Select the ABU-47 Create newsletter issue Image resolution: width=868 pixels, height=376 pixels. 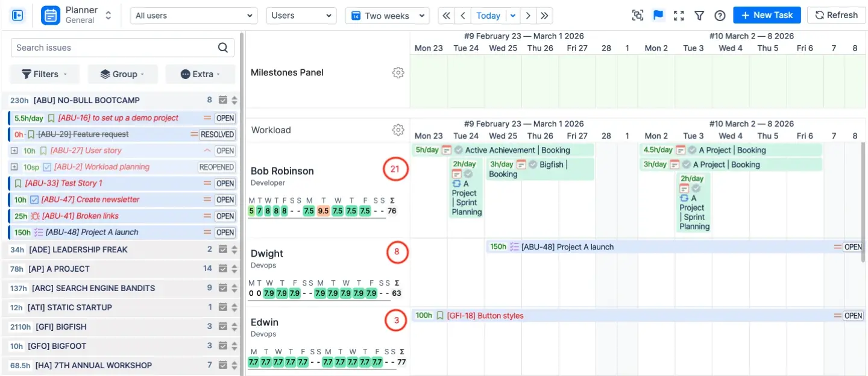[x=122, y=199]
